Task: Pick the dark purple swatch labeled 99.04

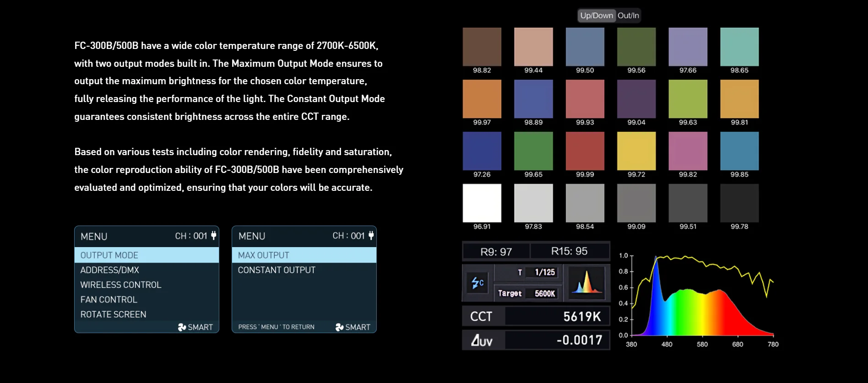Action: pyautogui.click(x=636, y=99)
